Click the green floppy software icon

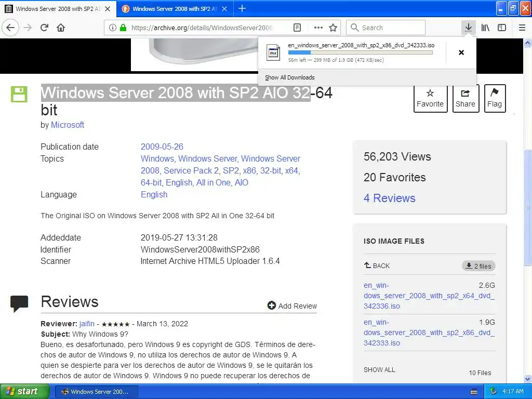click(x=19, y=95)
